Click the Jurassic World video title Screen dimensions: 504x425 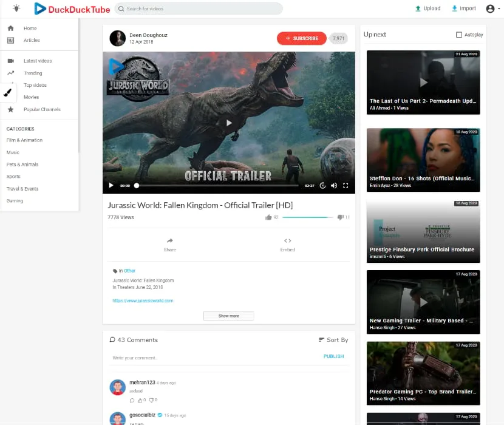pyautogui.click(x=200, y=205)
